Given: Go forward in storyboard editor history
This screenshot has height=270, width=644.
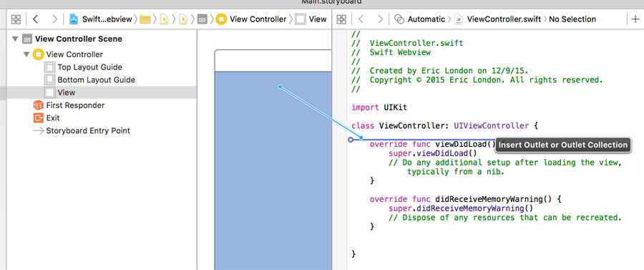Looking at the screenshot, I should [x=54, y=19].
